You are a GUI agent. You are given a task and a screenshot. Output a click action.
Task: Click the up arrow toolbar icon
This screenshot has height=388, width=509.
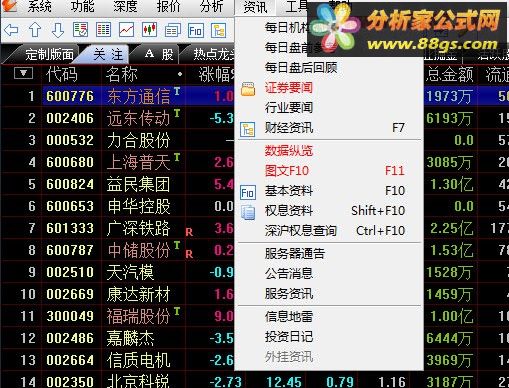point(35,30)
